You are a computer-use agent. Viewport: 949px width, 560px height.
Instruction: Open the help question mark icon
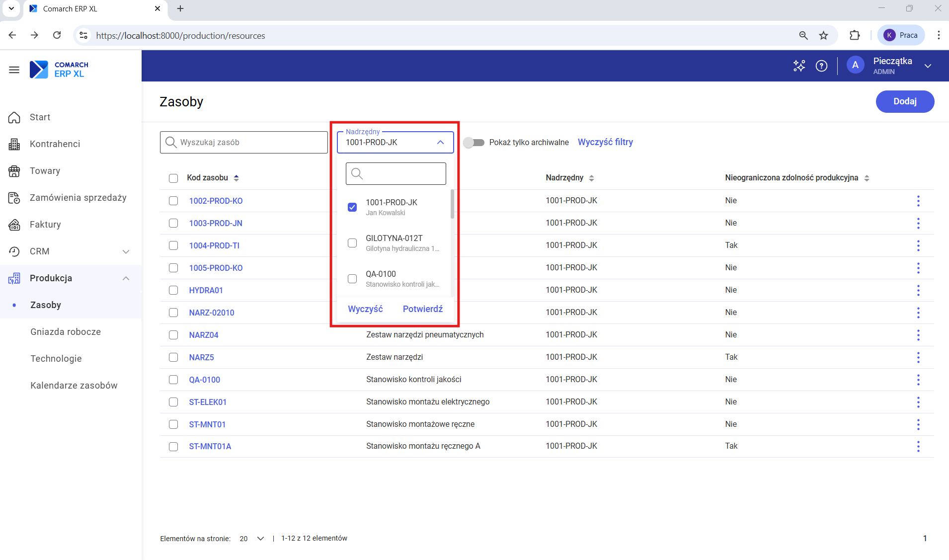pyautogui.click(x=821, y=66)
